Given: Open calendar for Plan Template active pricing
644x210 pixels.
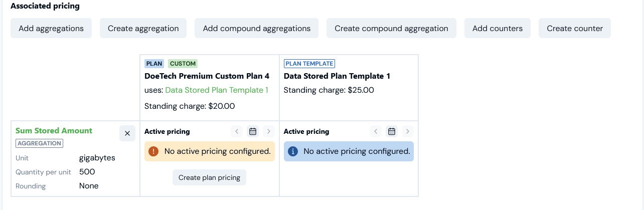Looking at the screenshot, I should (x=392, y=131).
